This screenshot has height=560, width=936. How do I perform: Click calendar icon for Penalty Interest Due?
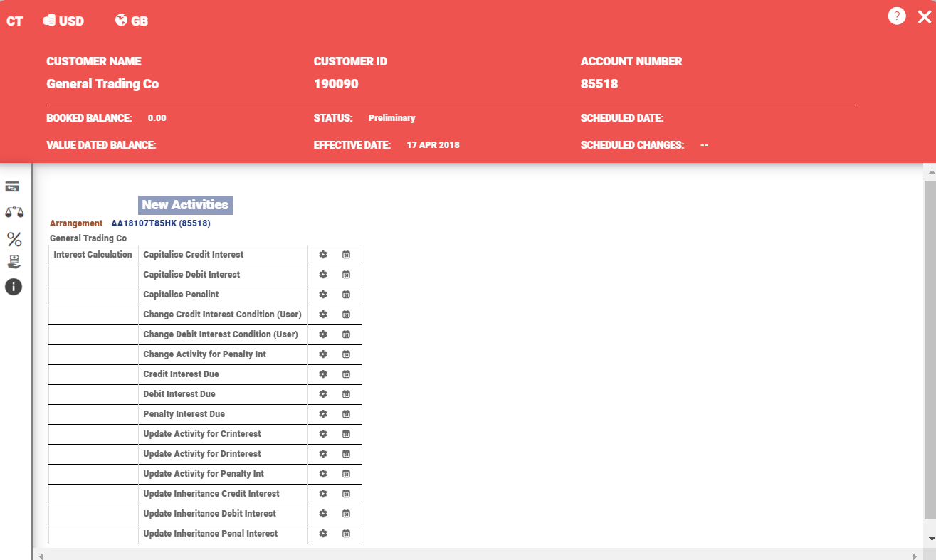(x=347, y=414)
